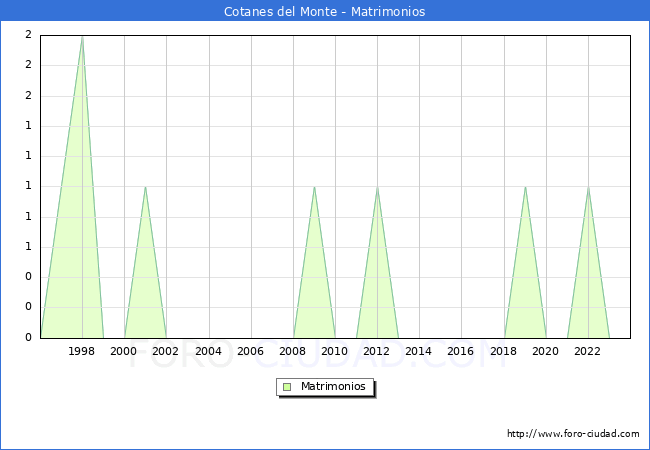Image resolution: width=650 pixels, height=450 pixels.
Task: Click the 2012 x-axis label
Action: pos(376,351)
